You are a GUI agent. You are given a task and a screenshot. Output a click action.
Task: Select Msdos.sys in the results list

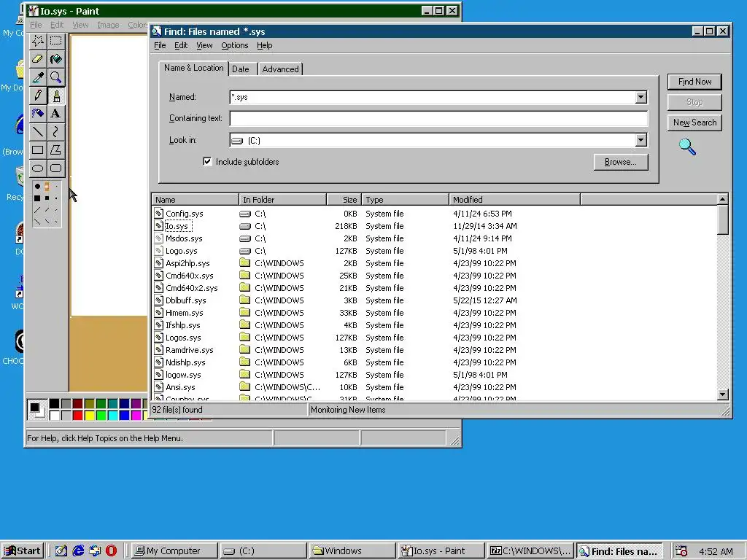point(184,238)
